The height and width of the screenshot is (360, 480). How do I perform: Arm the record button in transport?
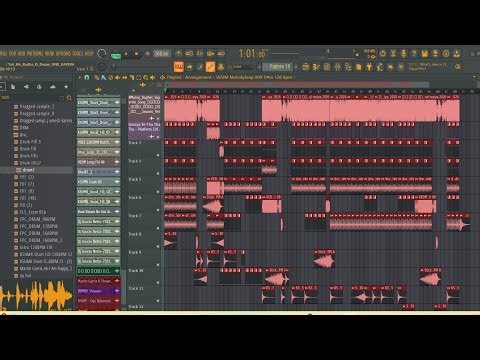pyautogui.click(x=147, y=54)
